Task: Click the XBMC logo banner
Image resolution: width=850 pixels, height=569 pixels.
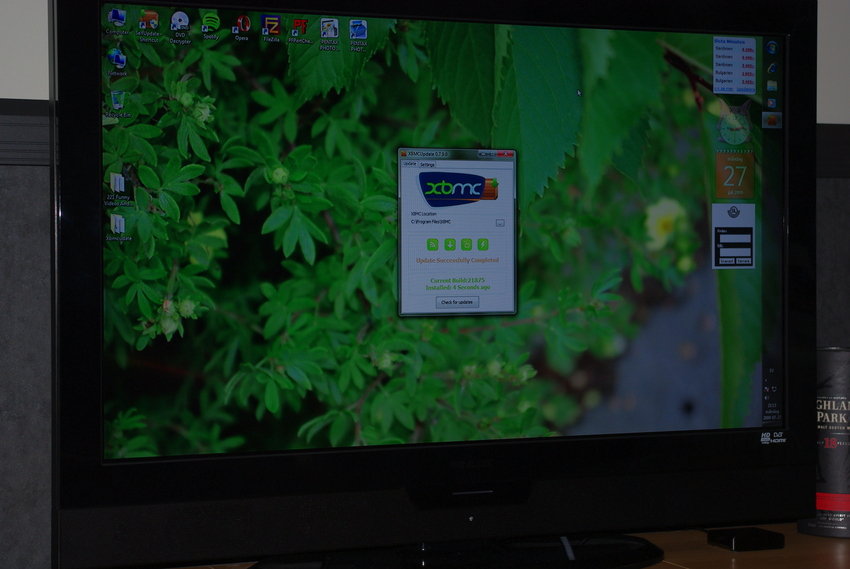Action: [458, 189]
